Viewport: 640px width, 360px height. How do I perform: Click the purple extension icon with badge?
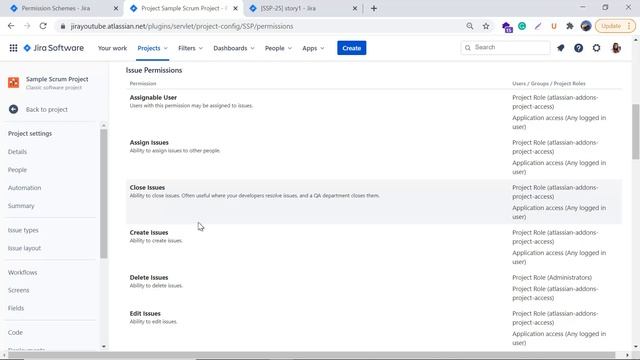click(507, 27)
